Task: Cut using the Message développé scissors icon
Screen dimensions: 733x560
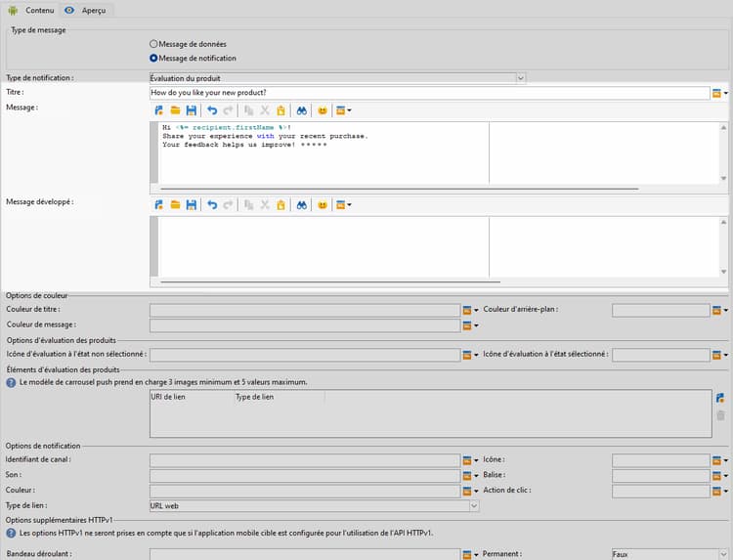Action: coord(265,204)
